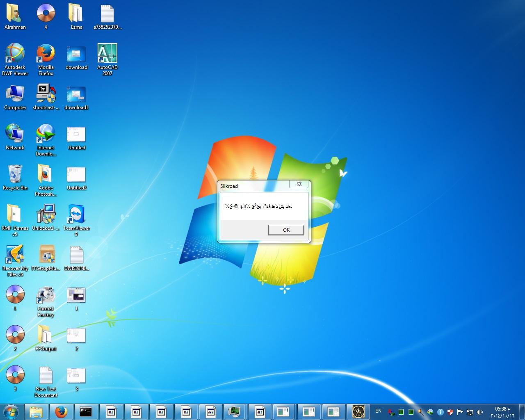Launch Recover My Files v5 shortcut
Image resolution: width=525 pixels, height=420 pixels.
tap(15, 261)
